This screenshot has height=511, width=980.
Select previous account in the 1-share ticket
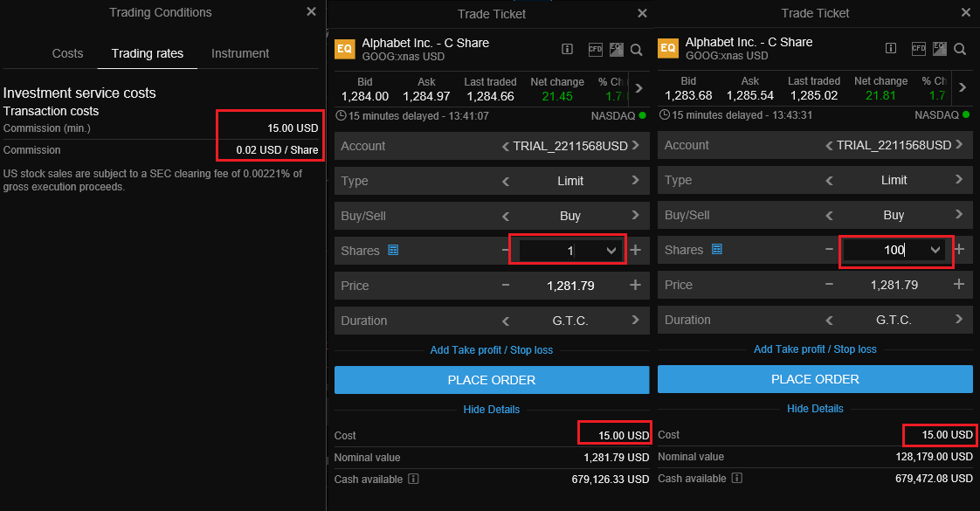506,146
